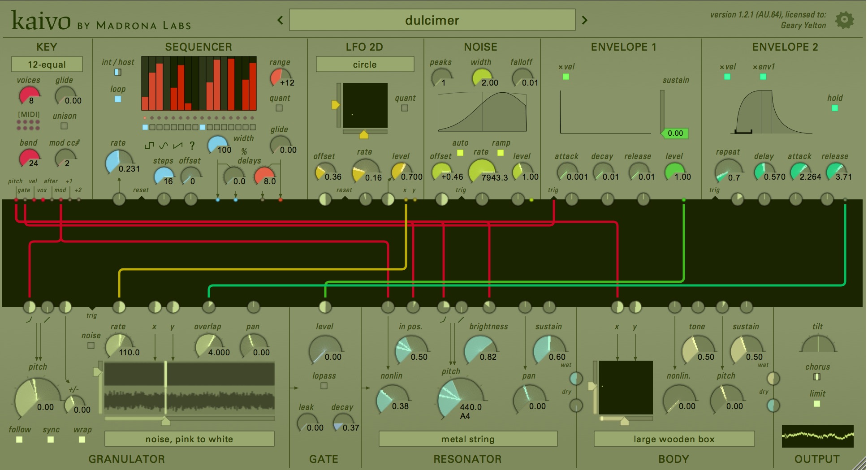
Task: Click the Resonator pitch knob at 440.0
Action: (461, 400)
